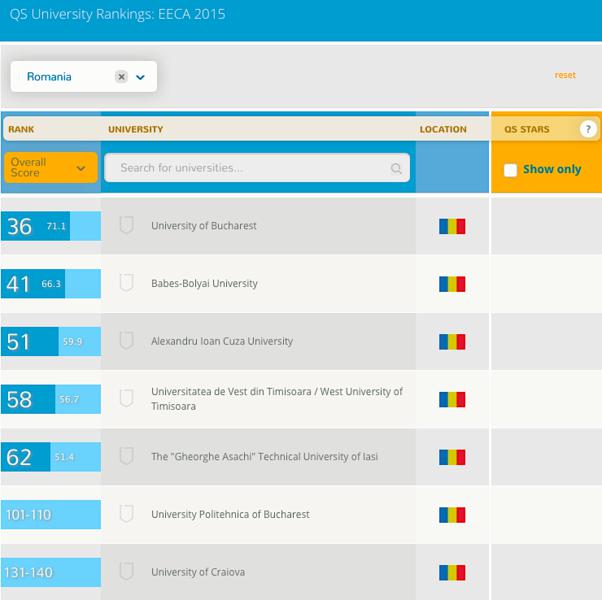Click Romania flag for Alexandru Ioan Cuza
Image resolution: width=602 pixels, height=600 pixels.
click(x=452, y=342)
